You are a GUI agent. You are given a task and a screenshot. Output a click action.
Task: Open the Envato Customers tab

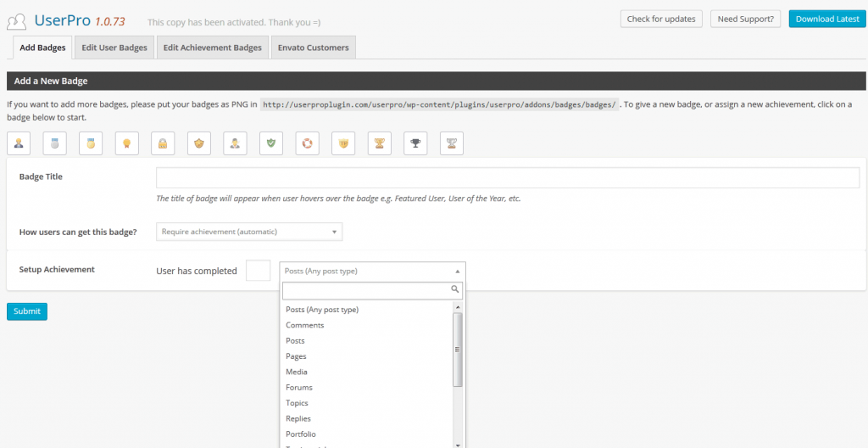313,48
